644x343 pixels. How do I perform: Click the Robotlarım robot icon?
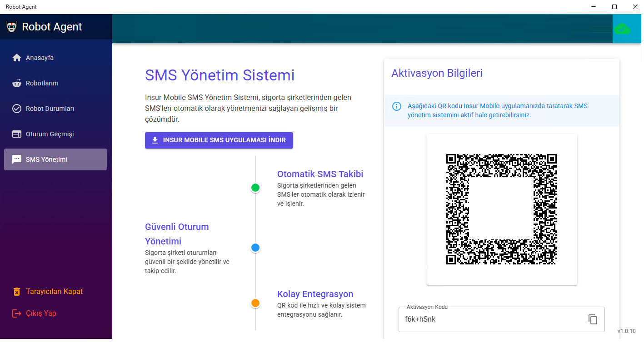[17, 83]
